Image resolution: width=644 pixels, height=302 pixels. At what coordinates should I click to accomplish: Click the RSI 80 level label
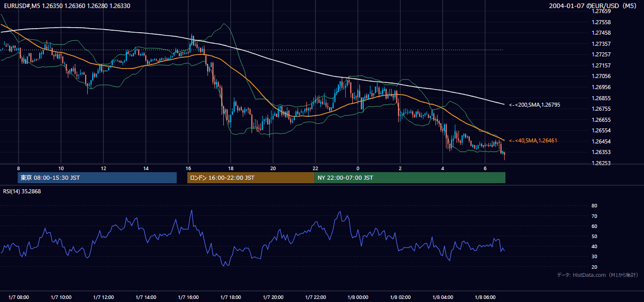pyautogui.click(x=594, y=206)
